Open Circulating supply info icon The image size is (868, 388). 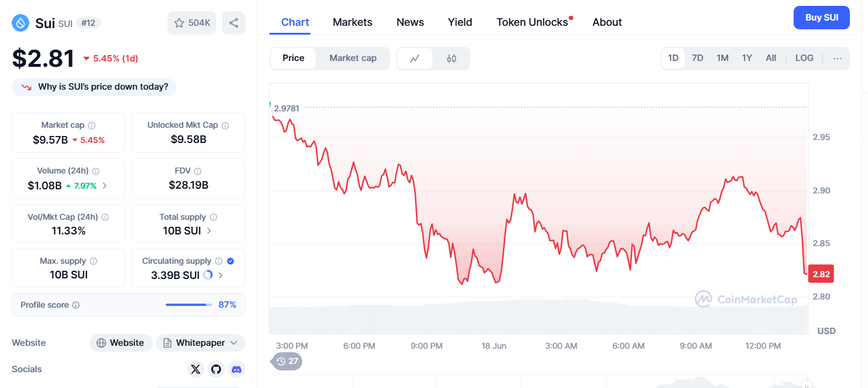[219, 261]
